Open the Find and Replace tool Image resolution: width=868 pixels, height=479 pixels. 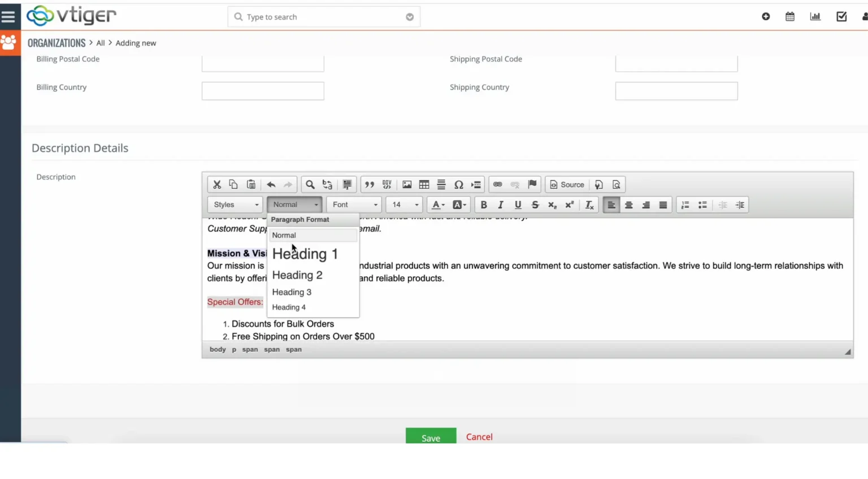point(310,184)
